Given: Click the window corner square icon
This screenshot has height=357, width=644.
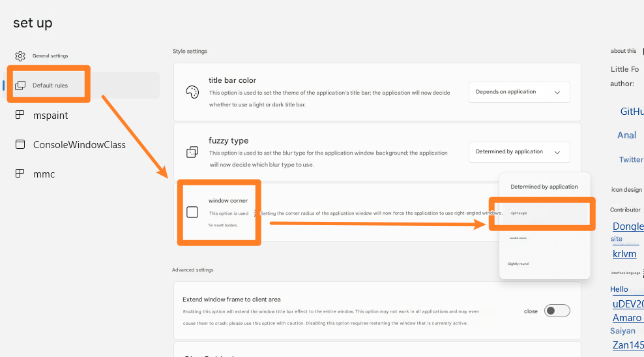Looking at the screenshot, I should (192, 212).
